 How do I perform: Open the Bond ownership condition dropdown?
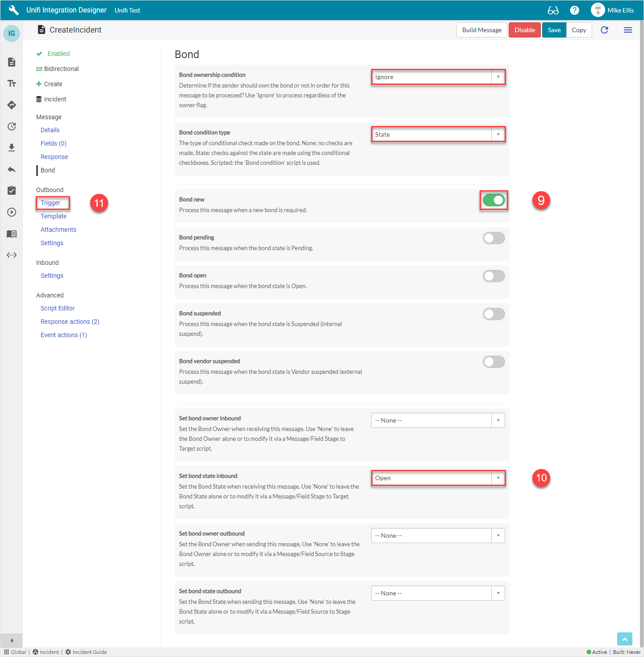pyautogui.click(x=438, y=77)
